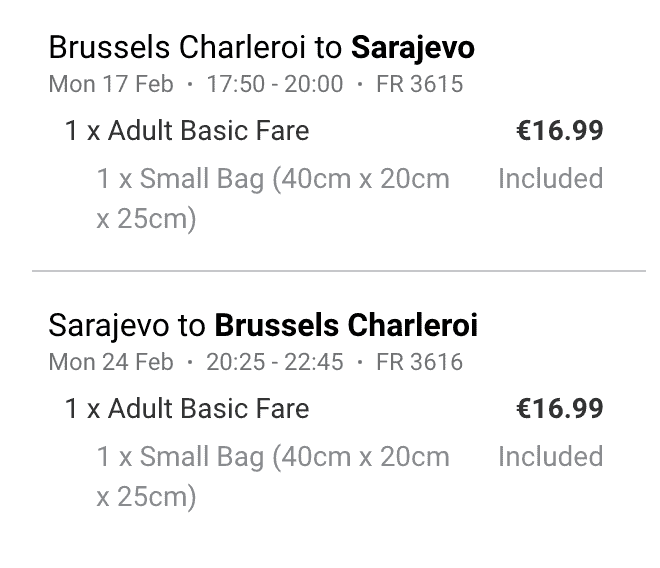The width and height of the screenshot is (660, 568).
Task: Click the divider line between the flights
Action: coord(338,271)
